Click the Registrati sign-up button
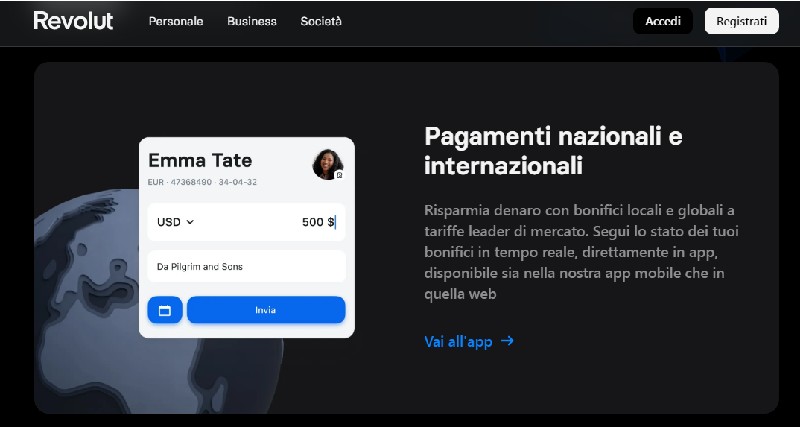This screenshot has height=430, width=800. click(x=741, y=21)
